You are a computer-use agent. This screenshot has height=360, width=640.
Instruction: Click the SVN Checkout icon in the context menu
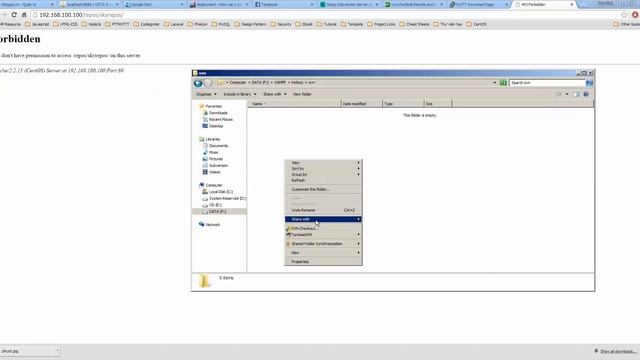288,229
